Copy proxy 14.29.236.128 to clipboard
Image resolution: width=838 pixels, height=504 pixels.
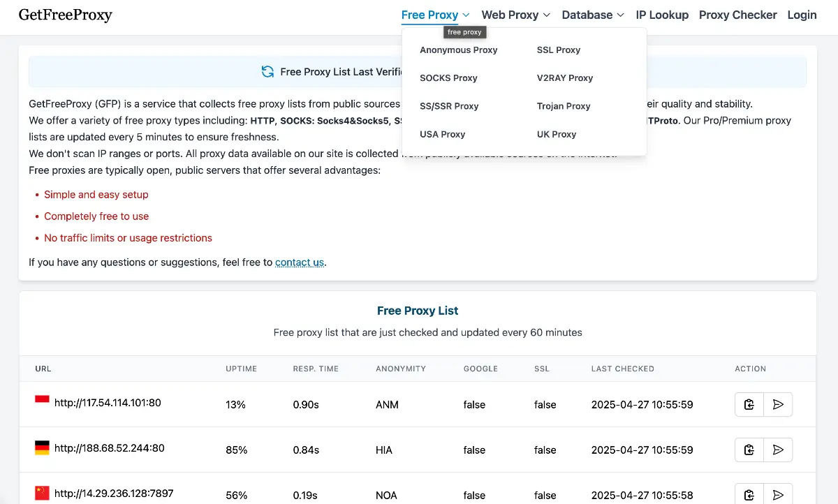click(749, 494)
